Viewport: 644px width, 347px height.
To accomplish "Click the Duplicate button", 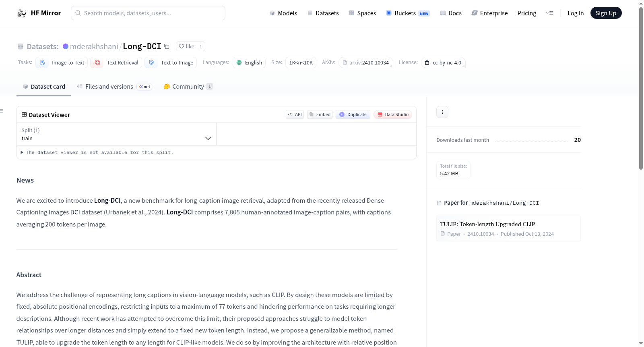I will point(353,114).
